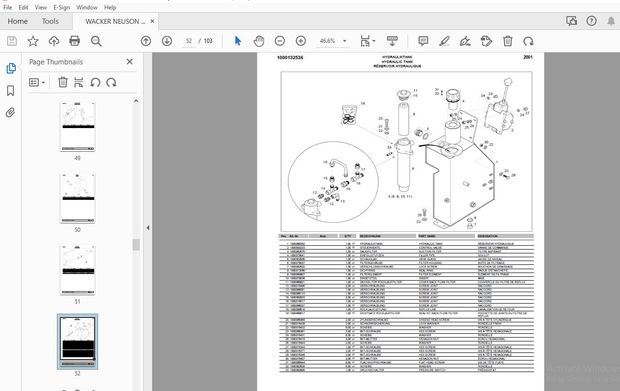Select page 50 thumbnail
Image resolution: width=620 pixels, height=391 pixels.
[78, 198]
